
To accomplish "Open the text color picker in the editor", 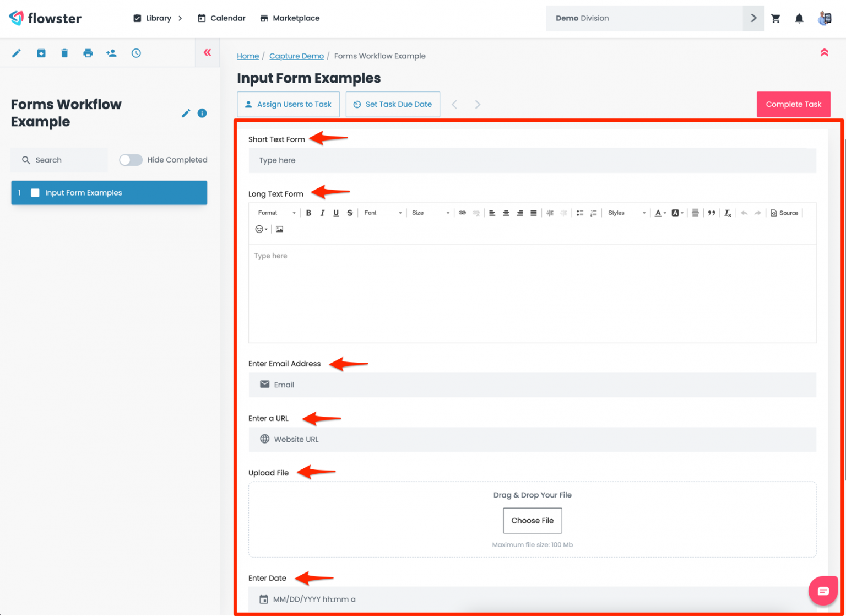I will [659, 213].
